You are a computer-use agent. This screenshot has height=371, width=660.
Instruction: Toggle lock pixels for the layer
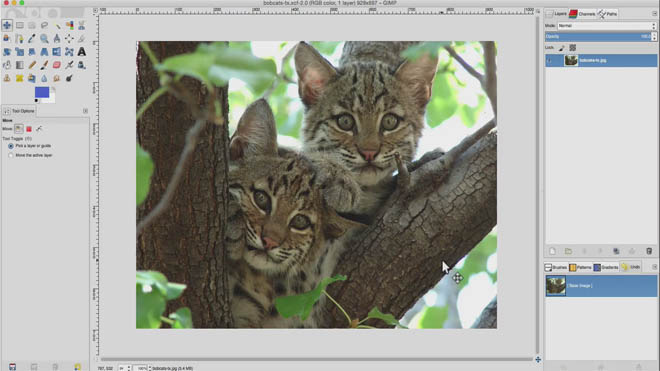[x=562, y=48]
